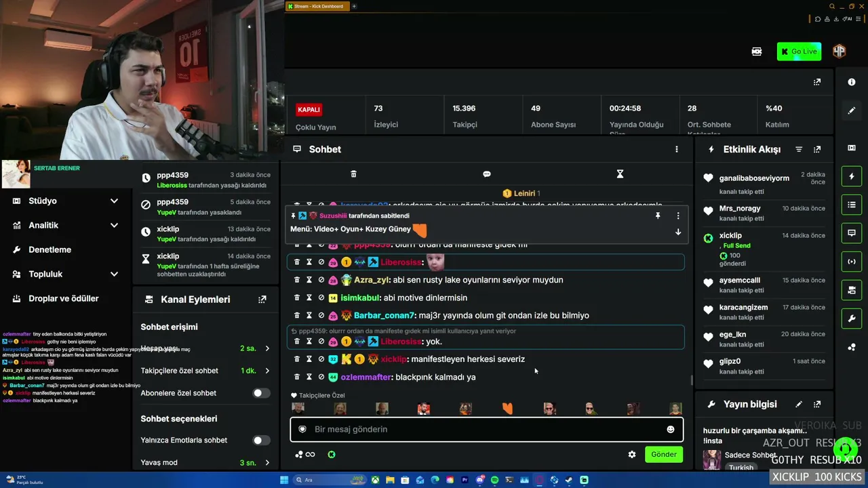Open the info icon in right sidebar
868x488 pixels.
[852, 82]
